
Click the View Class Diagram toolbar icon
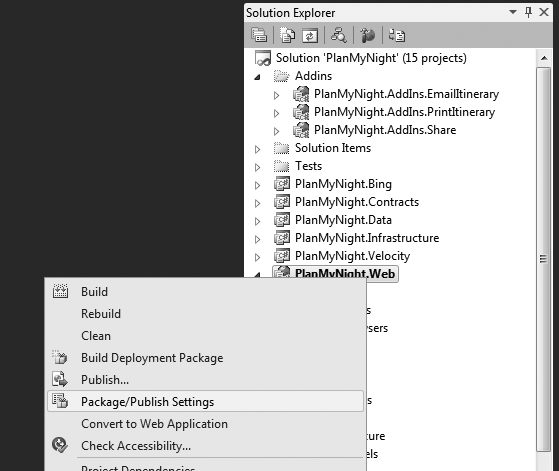pos(339,35)
